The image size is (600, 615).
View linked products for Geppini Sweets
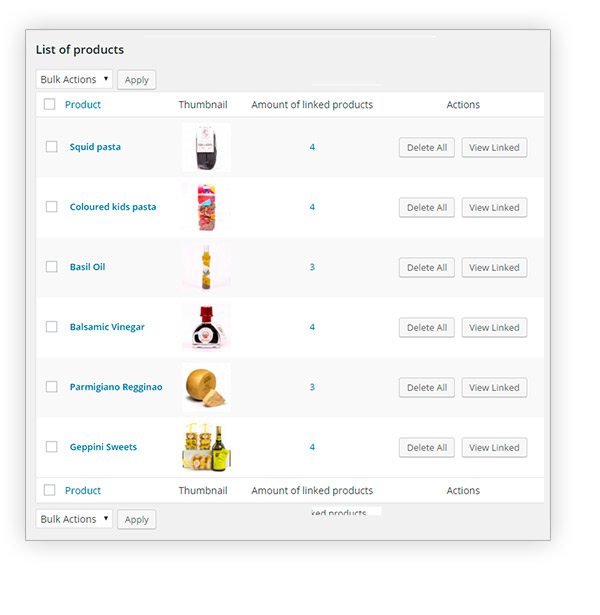point(494,448)
